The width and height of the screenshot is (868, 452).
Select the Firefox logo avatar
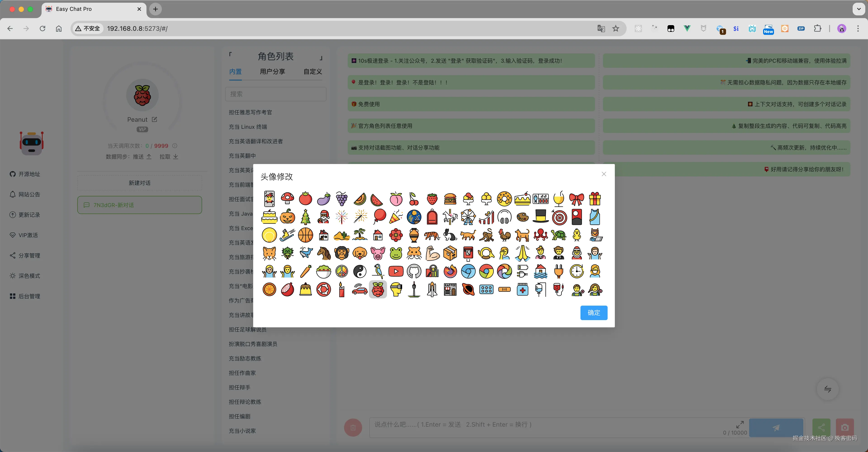point(450,271)
